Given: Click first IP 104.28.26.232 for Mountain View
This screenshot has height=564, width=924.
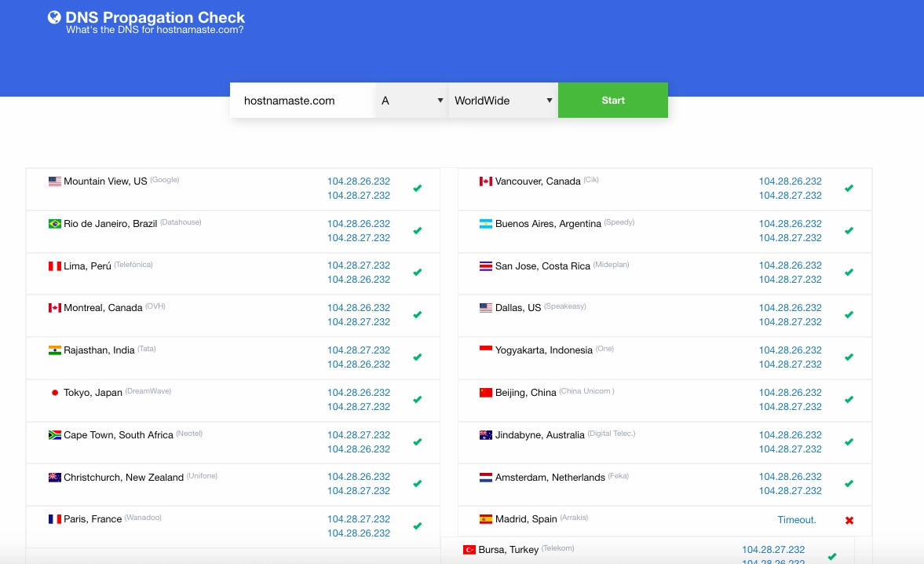Looking at the screenshot, I should 358,181.
